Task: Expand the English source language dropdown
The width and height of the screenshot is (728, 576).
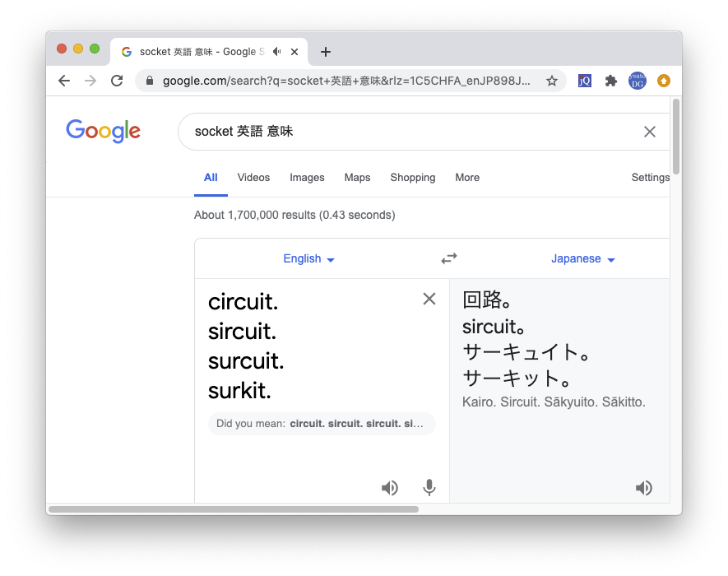Action: pyautogui.click(x=308, y=259)
